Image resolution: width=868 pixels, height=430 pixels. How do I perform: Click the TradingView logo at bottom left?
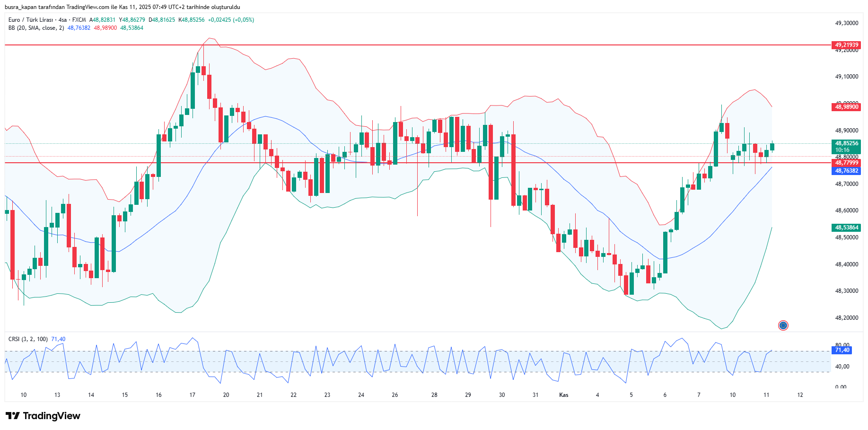pyautogui.click(x=43, y=416)
